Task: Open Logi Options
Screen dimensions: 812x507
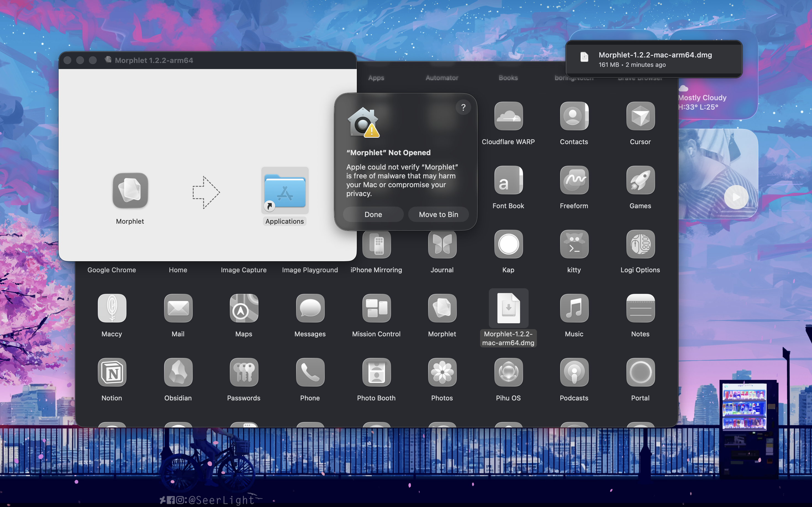Action: pos(640,244)
